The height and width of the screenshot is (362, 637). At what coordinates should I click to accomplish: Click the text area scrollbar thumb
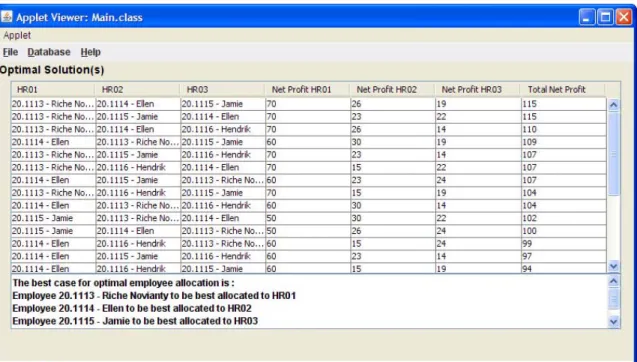[613, 299]
